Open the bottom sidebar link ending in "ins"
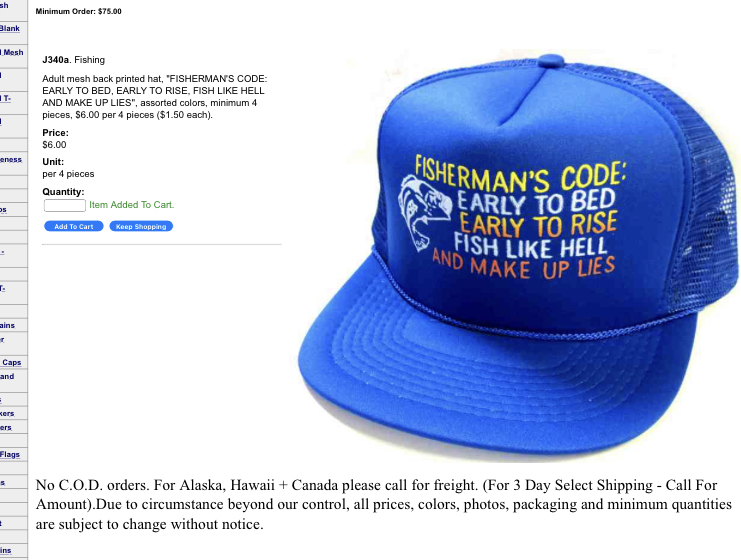Viewport: 741px width, 560px height. [6, 551]
